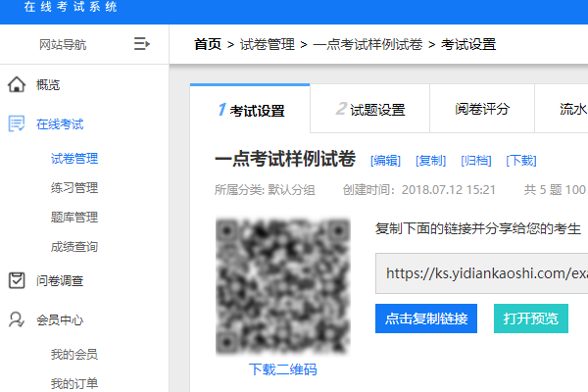Switch to the 考试设置 tab
Viewport: 588px width, 392px height.
250,109
